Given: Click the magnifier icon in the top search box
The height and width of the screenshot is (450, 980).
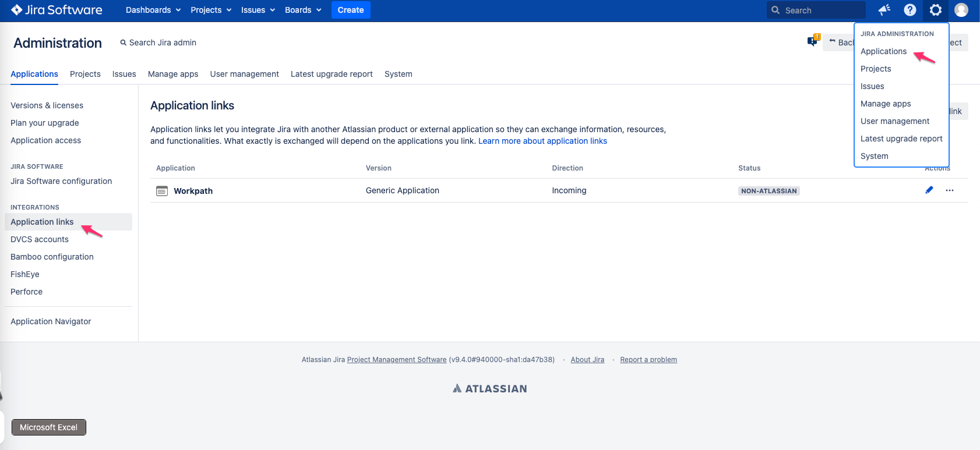Looking at the screenshot, I should coord(775,10).
